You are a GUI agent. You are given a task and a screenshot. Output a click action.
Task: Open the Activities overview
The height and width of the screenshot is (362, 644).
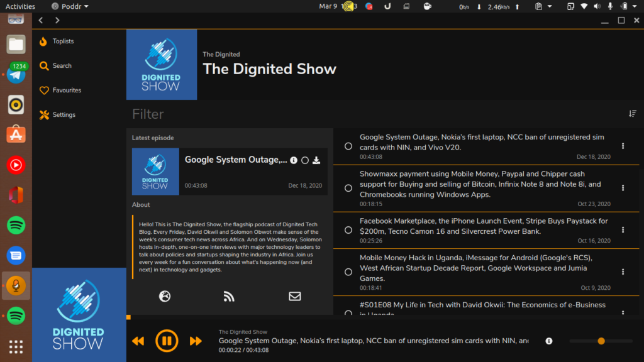[20, 6]
